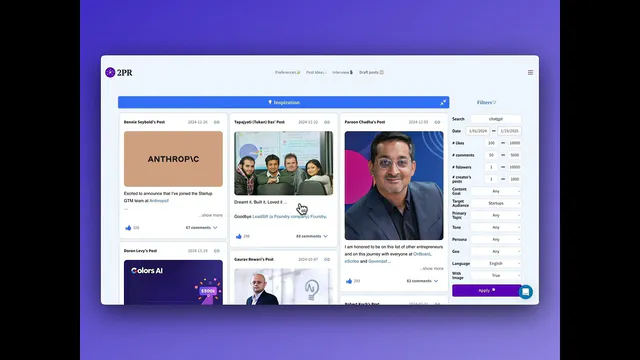This screenshot has height=360, width=640.
Task: Open the hamburger menu icon
Action: coord(530,72)
